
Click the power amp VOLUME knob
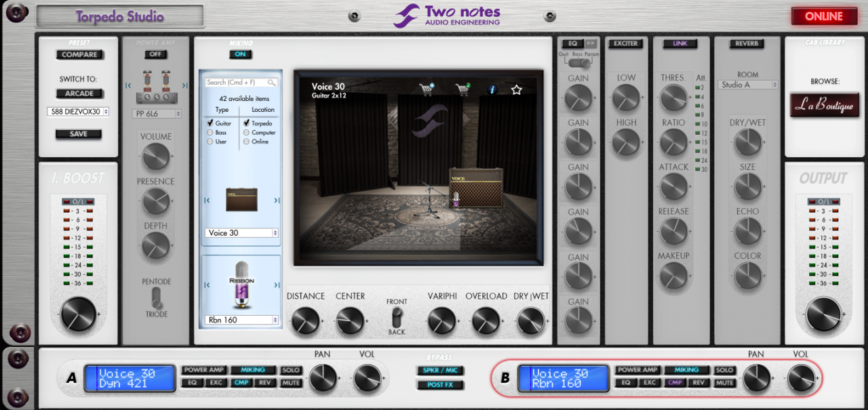(156, 157)
